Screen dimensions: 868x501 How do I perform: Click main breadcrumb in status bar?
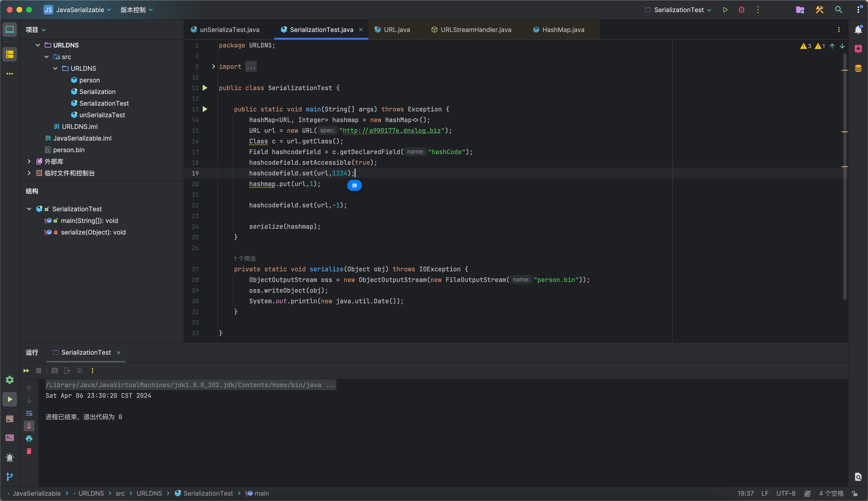(x=257, y=493)
